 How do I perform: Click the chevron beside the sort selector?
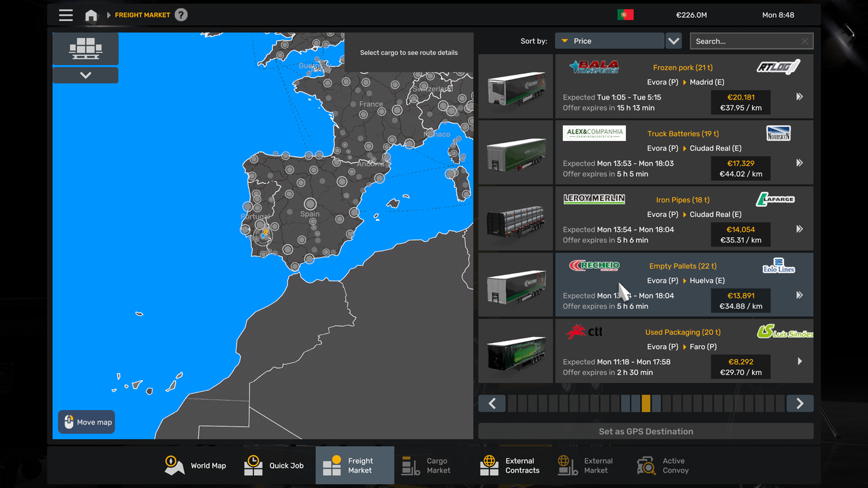pos(673,41)
